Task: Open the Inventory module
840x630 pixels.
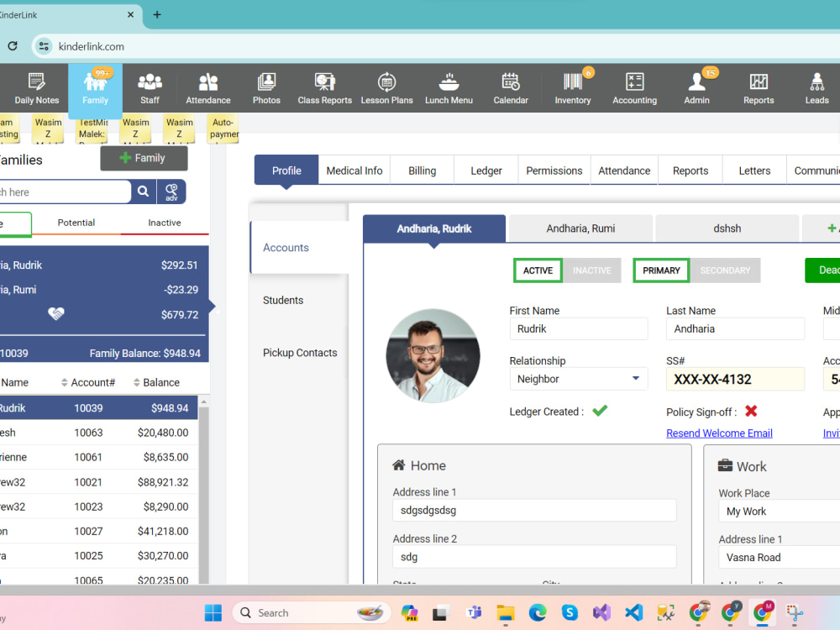Action: pos(573,88)
